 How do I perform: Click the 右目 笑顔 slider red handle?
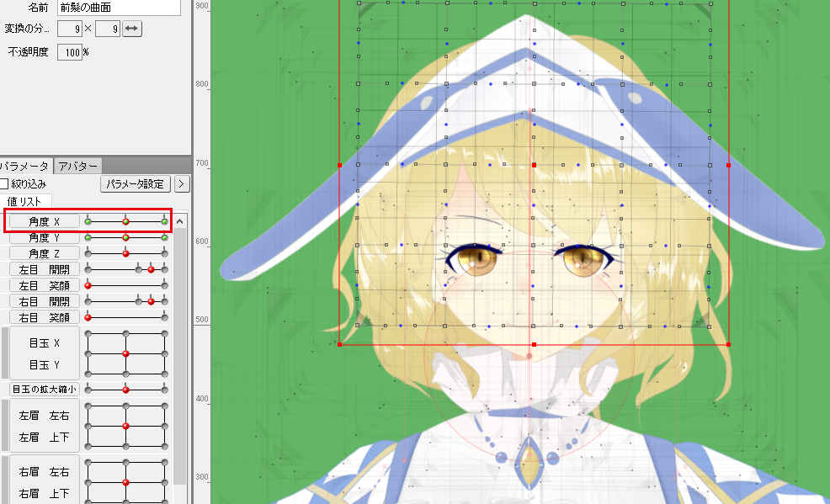click(x=88, y=317)
